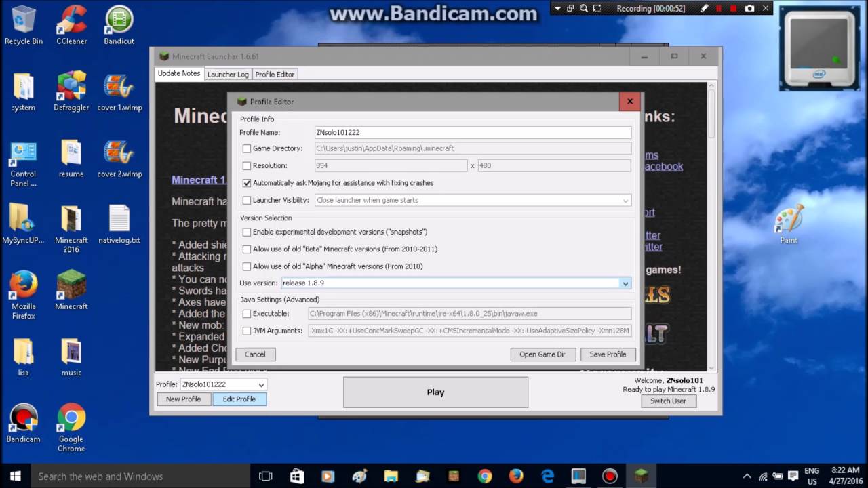The width and height of the screenshot is (868, 488).
Task: Open the cover 2.wlmp desktop file
Action: click(119, 159)
